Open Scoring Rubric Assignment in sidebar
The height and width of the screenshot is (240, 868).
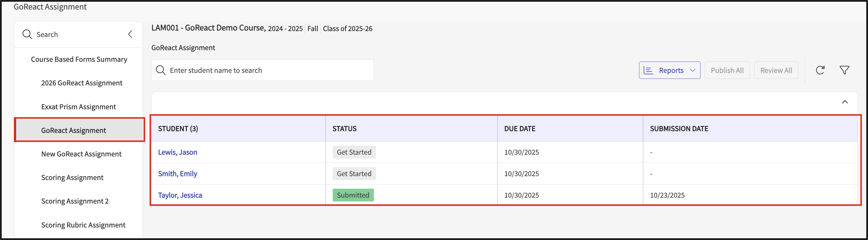click(83, 225)
